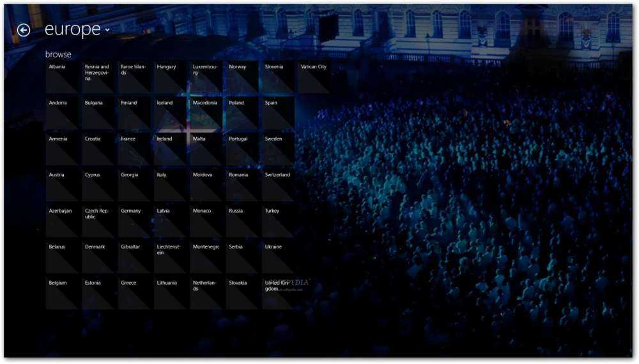This screenshot has height=364, width=639.
Task: Pick the Bosnia and Herzegovina tile
Action: pos(98,77)
